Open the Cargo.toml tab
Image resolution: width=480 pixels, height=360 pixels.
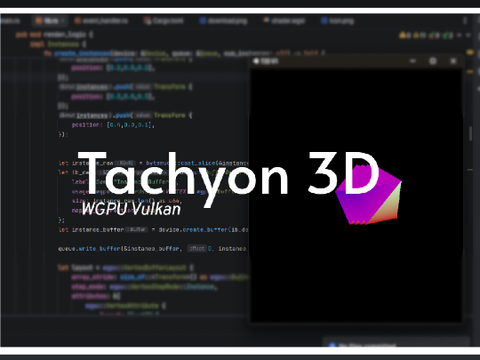click(164, 21)
